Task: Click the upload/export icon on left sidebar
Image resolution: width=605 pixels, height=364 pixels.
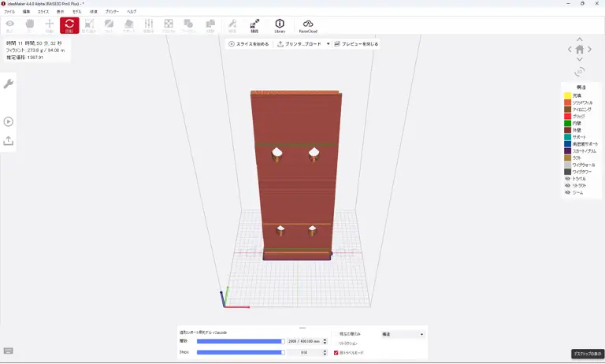Action: pyautogui.click(x=9, y=140)
